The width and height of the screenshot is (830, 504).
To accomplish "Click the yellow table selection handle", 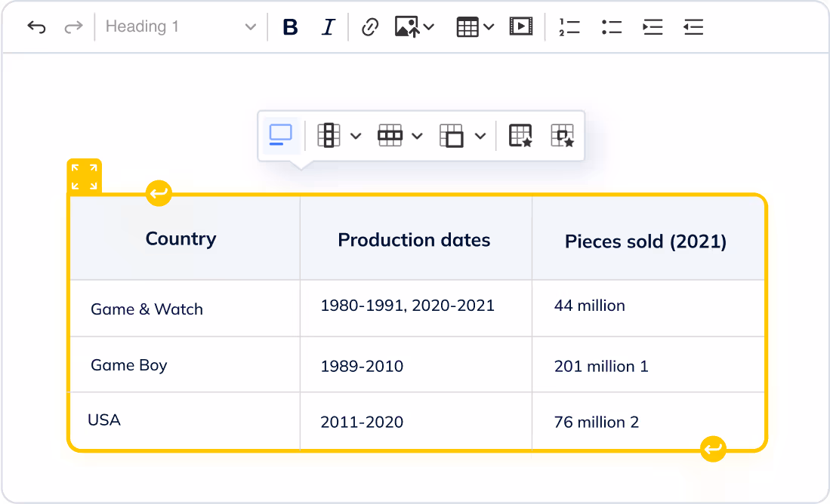I will pyautogui.click(x=84, y=176).
